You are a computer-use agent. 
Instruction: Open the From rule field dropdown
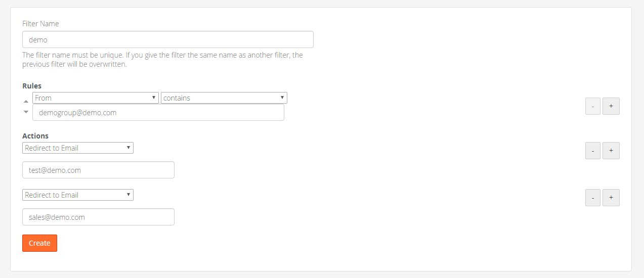[x=96, y=98]
